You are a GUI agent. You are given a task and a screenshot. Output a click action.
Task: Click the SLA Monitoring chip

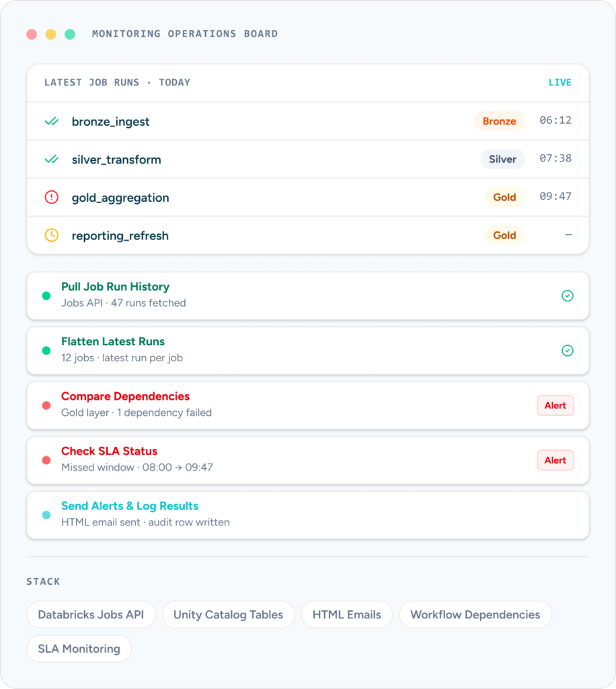coord(79,649)
